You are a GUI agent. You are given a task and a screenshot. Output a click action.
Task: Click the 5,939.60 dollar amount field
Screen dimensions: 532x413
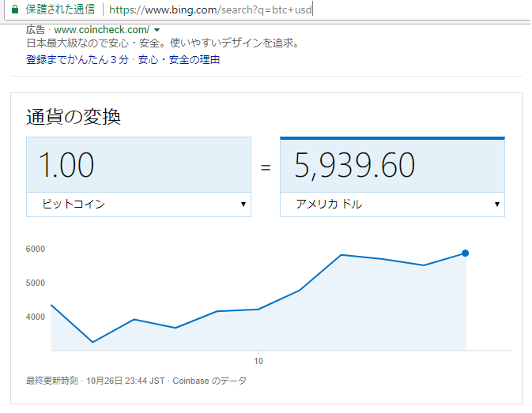pos(392,165)
